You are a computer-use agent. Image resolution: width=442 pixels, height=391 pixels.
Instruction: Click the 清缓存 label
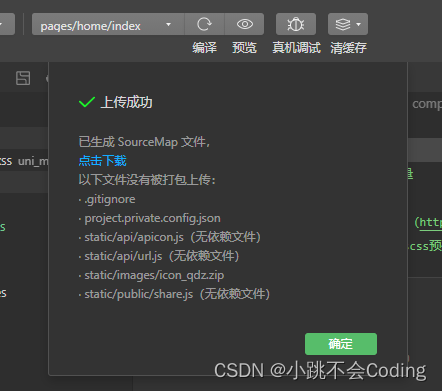pyautogui.click(x=348, y=48)
